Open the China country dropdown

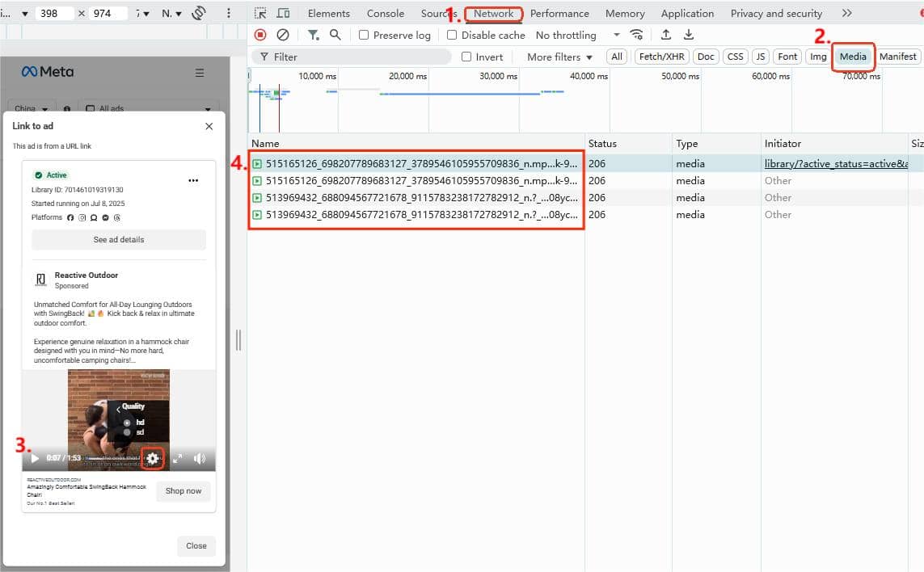point(30,108)
